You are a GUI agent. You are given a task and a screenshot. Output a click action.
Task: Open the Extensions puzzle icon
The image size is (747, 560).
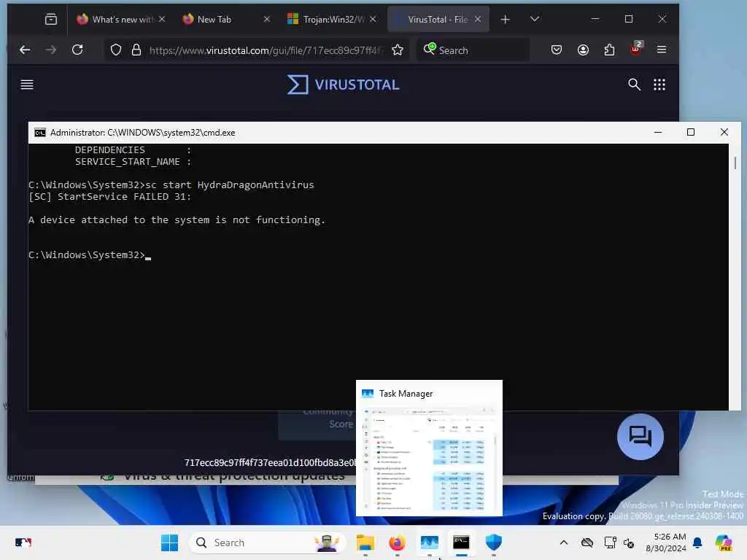coord(609,50)
